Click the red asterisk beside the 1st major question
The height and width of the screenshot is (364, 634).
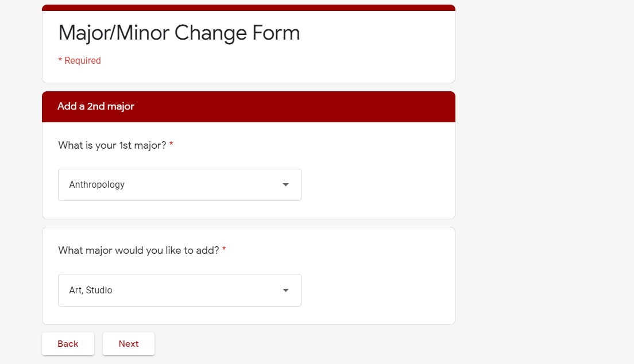click(x=171, y=146)
